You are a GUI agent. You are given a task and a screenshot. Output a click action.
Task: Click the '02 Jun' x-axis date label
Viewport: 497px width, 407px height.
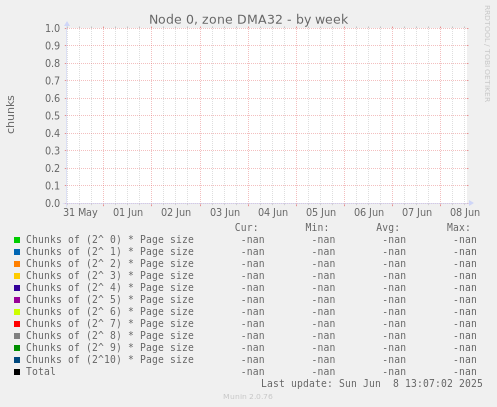tap(176, 213)
